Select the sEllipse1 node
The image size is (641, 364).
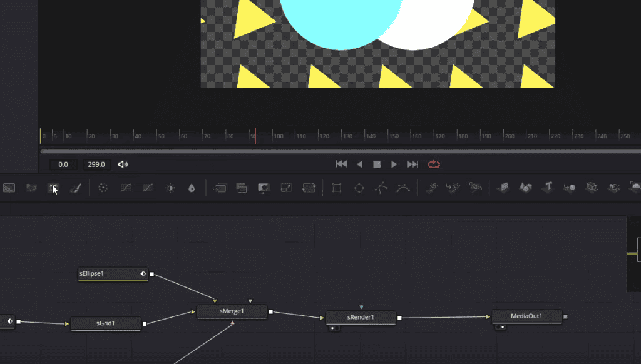[x=113, y=274]
